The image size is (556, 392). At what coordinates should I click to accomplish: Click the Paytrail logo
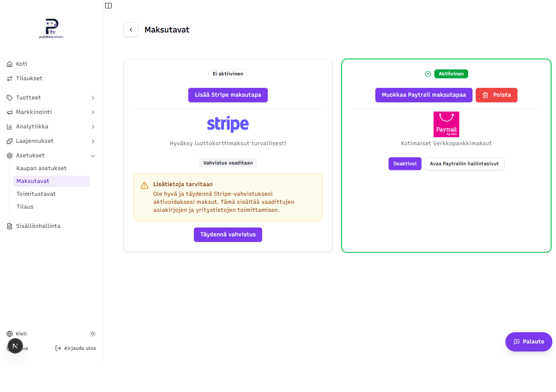pyautogui.click(x=446, y=124)
